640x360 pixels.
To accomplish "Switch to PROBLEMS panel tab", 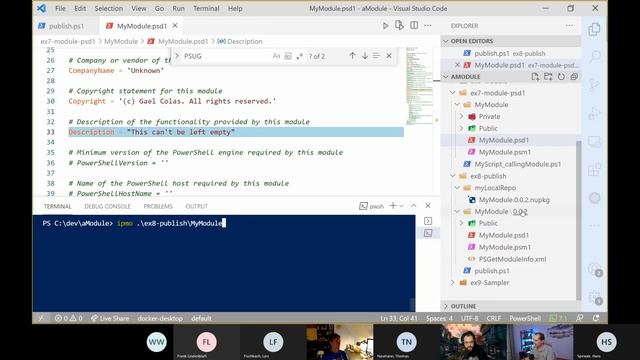I will pos(158,206).
